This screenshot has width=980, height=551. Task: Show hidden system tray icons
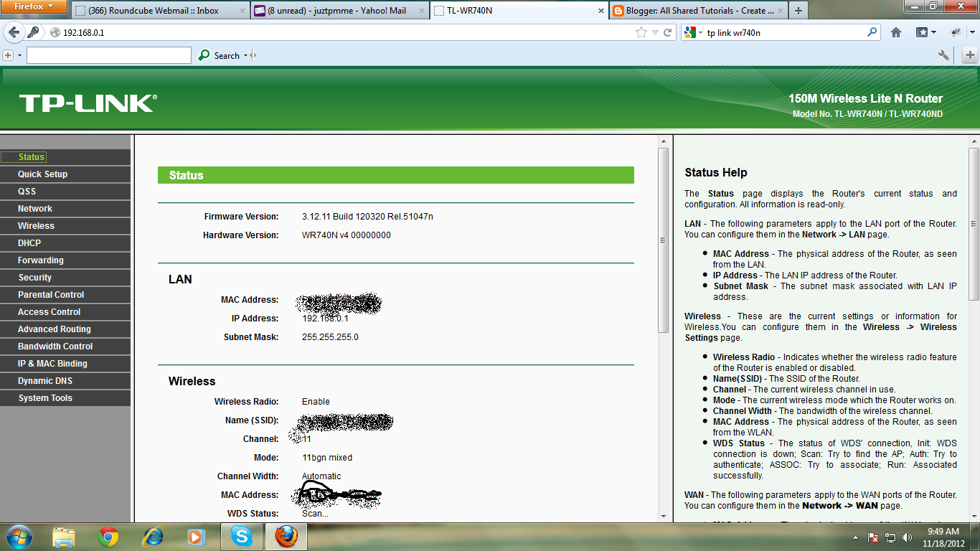coord(855,537)
